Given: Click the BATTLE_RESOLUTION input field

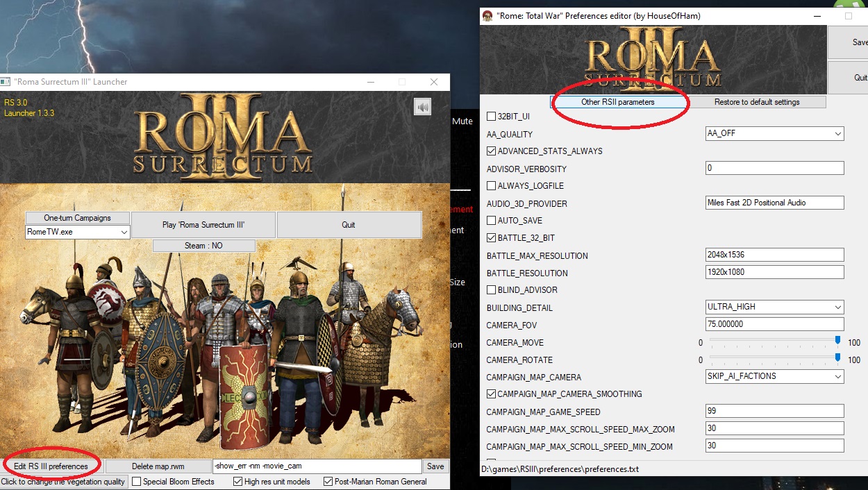Looking at the screenshot, I should point(774,272).
